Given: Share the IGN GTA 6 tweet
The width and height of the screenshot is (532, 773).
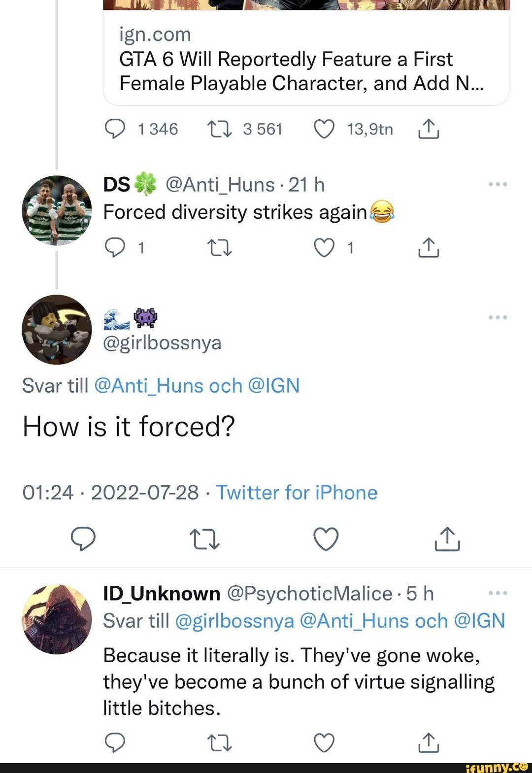Looking at the screenshot, I should click(x=429, y=129).
